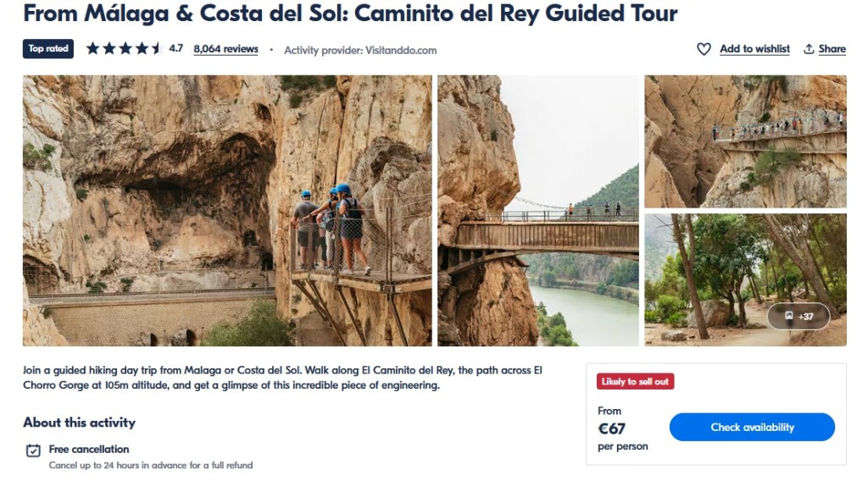
Task: Click the star rating icons
Action: (x=124, y=48)
